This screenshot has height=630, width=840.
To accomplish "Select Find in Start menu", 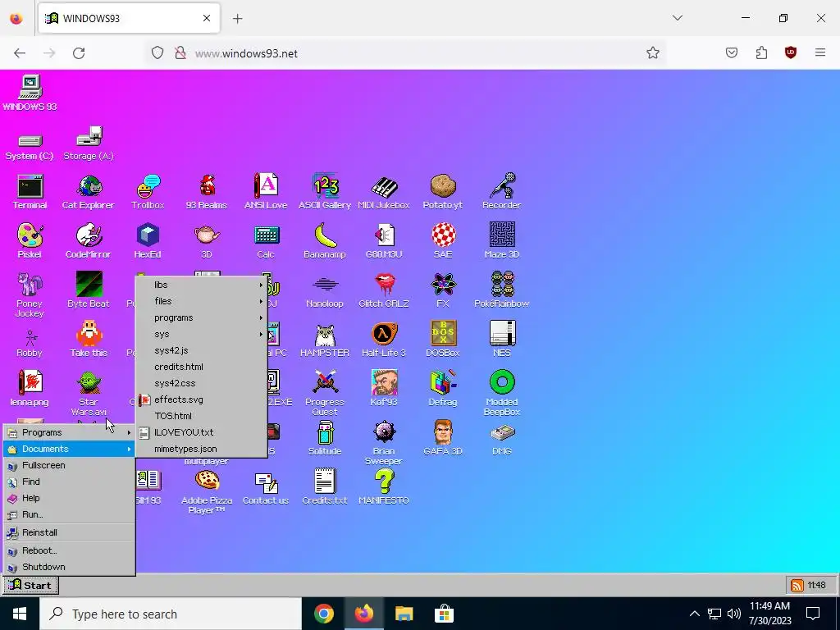I will [x=69, y=482].
